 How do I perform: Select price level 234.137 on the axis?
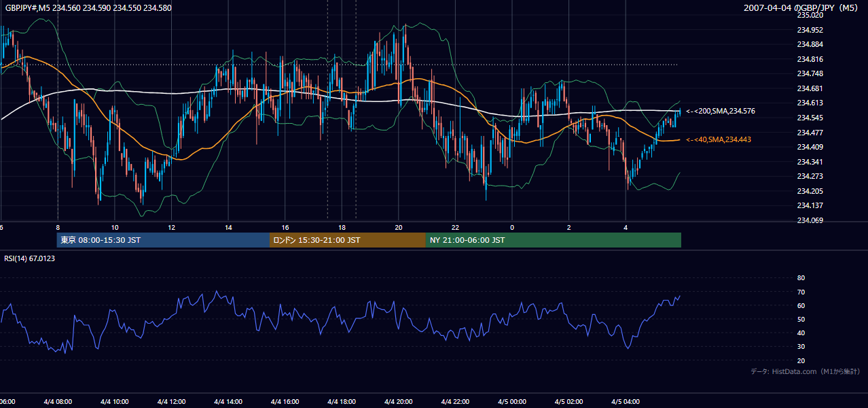coord(810,205)
